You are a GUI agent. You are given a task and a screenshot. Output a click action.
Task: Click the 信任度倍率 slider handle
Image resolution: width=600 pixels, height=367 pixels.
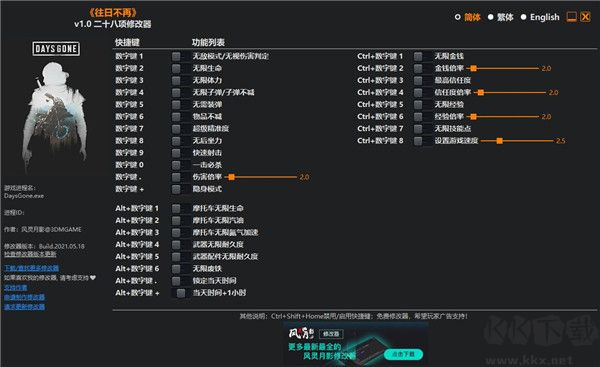point(481,93)
